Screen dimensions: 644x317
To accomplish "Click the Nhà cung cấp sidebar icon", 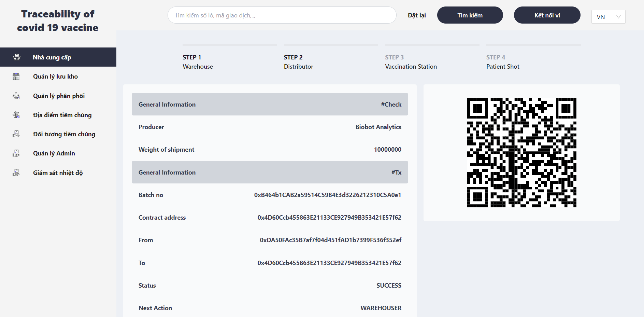I will point(17,57).
